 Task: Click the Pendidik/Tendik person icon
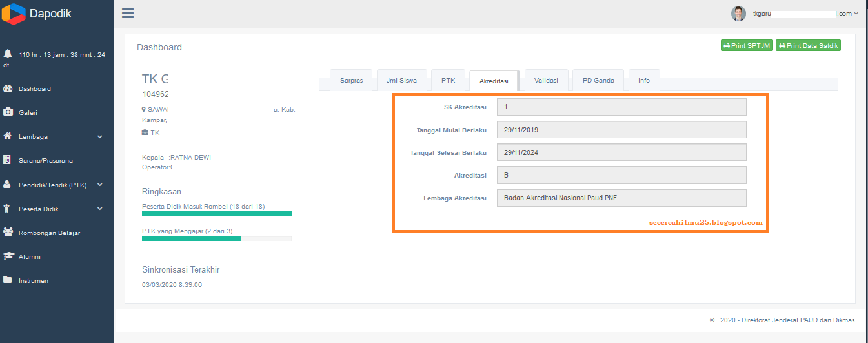coord(7,184)
